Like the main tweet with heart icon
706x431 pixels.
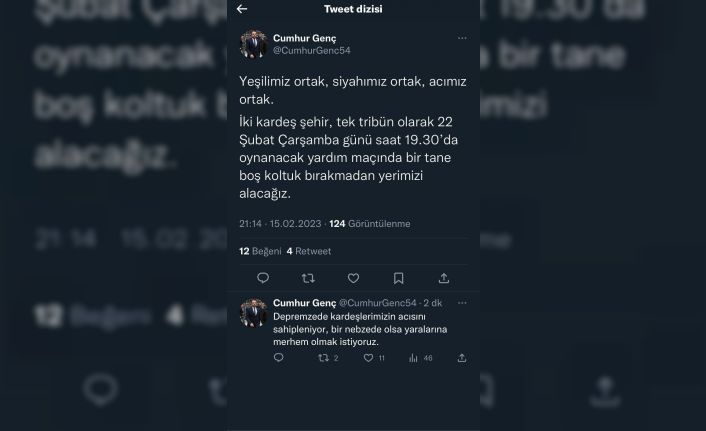[353, 278]
